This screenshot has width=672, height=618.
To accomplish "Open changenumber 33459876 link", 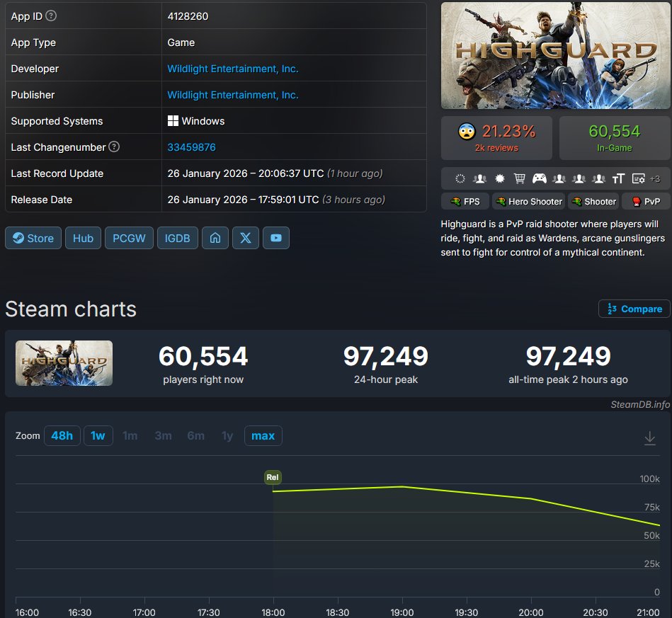I will [x=191, y=147].
